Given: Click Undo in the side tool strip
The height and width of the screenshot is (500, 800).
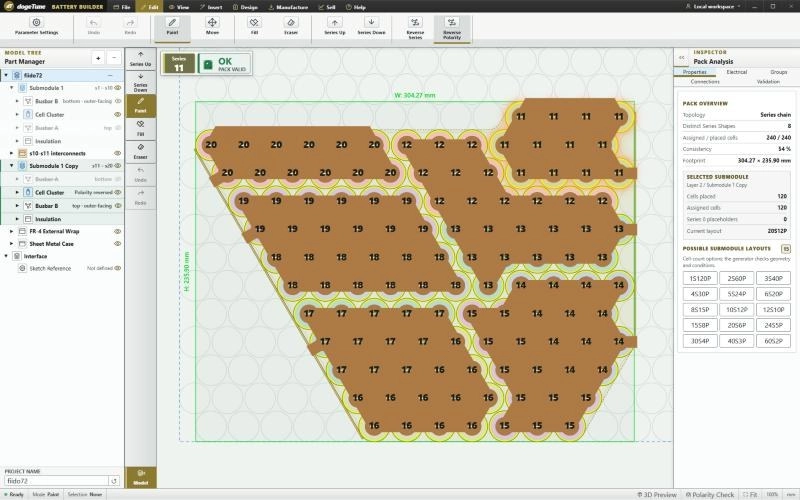Looking at the screenshot, I should 141,174.
